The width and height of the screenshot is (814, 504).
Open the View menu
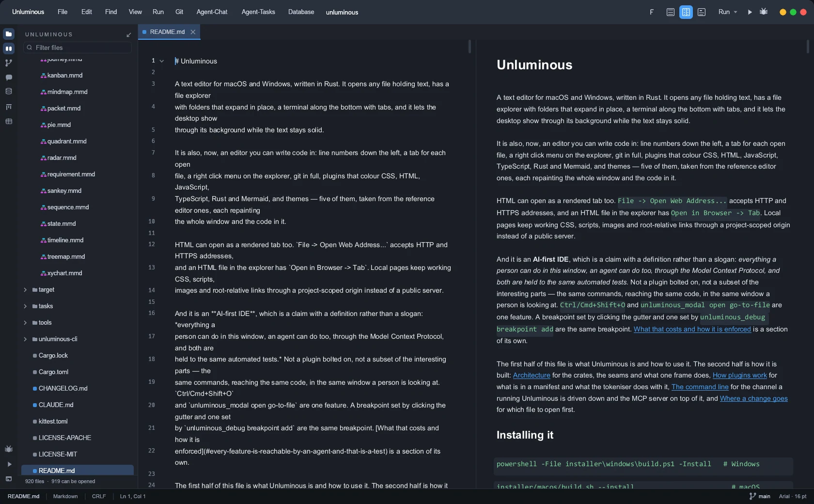pyautogui.click(x=135, y=12)
